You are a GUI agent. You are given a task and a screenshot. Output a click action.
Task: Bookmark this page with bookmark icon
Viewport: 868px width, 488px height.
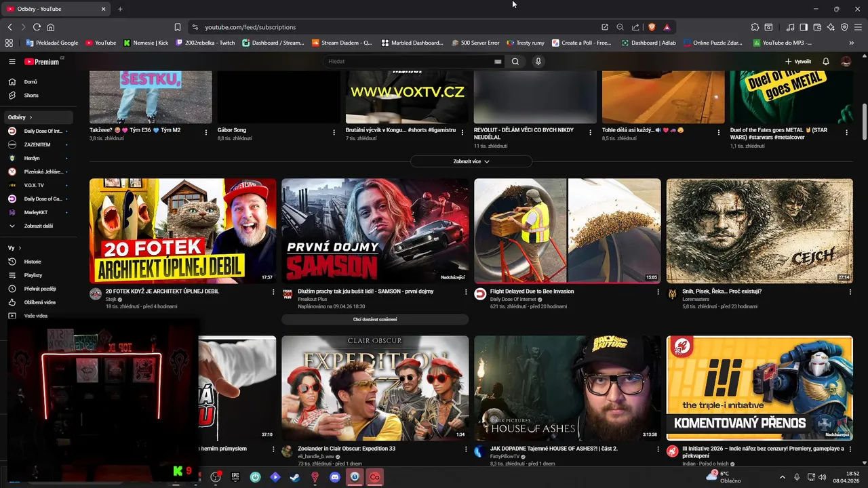(177, 27)
